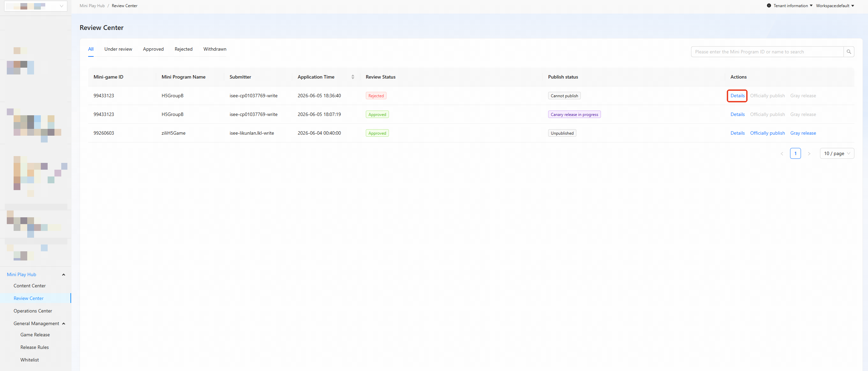Screen dimensions: 868x371
Task: Switch to the Rejected tab
Action: tap(183, 49)
